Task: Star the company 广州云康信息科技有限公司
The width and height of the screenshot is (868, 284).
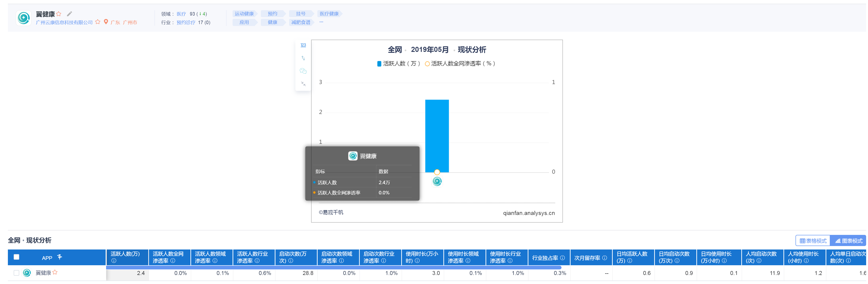Action: coord(98,22)
